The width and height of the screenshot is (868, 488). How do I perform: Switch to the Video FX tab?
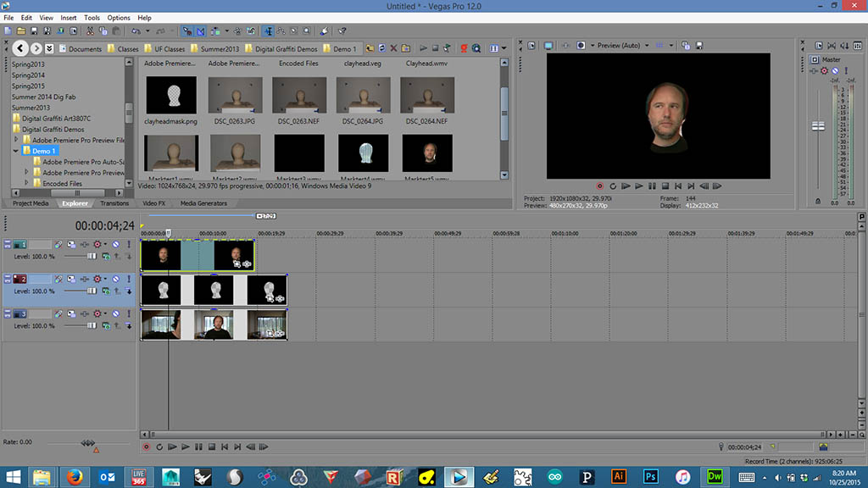coord(153,203)
